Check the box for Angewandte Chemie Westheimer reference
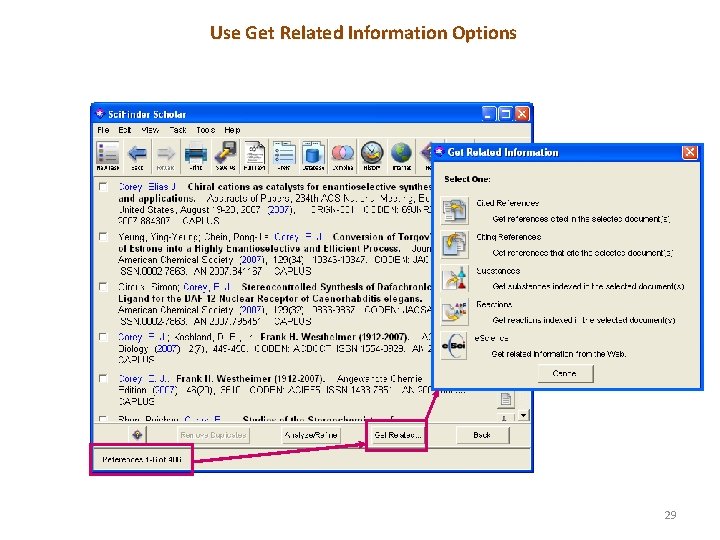 (103, 379)
